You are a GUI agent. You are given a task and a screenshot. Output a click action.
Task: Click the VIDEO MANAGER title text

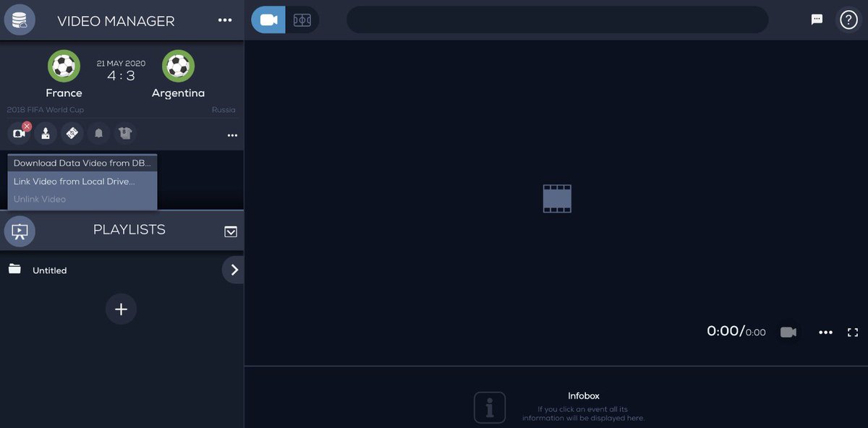pyautogui.click(x=116, y=21)
